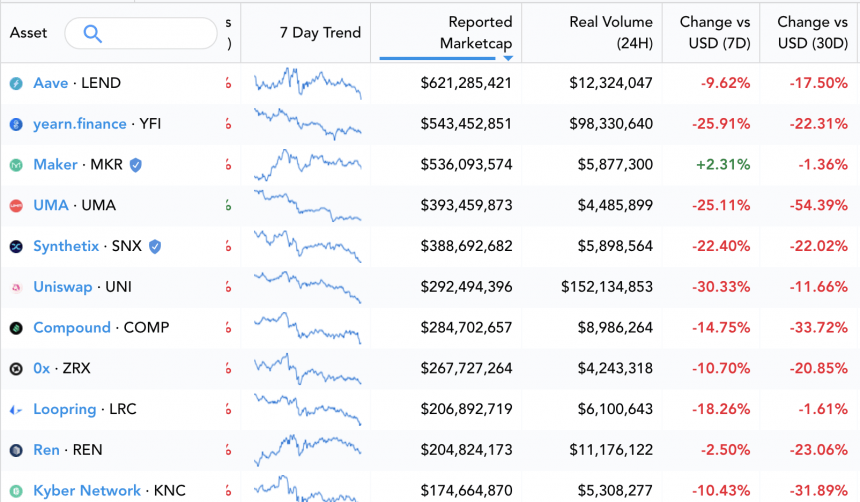The height and width of the screenshot is (502, 860).
Task: Focus the asset search input field
Action: (141, 33)
